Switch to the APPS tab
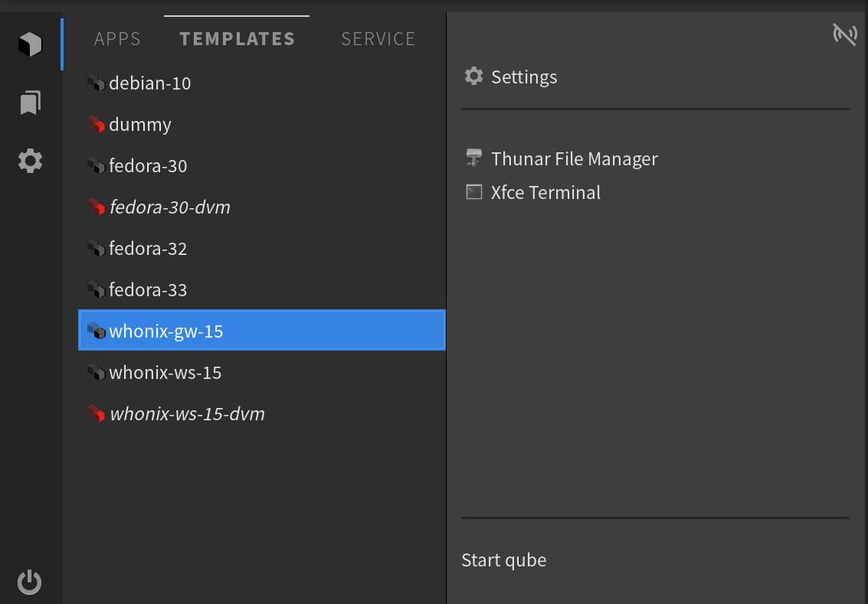The height and width of the screenshot is (604, 868). [117, 39]
